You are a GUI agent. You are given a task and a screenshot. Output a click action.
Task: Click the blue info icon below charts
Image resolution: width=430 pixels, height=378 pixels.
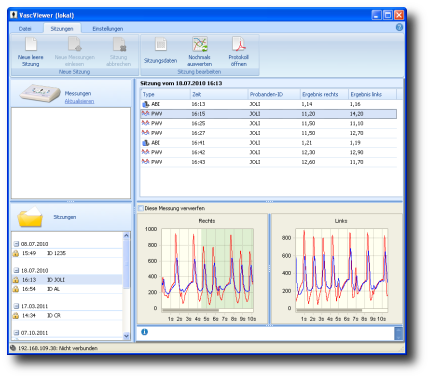[x=144, y=332]
